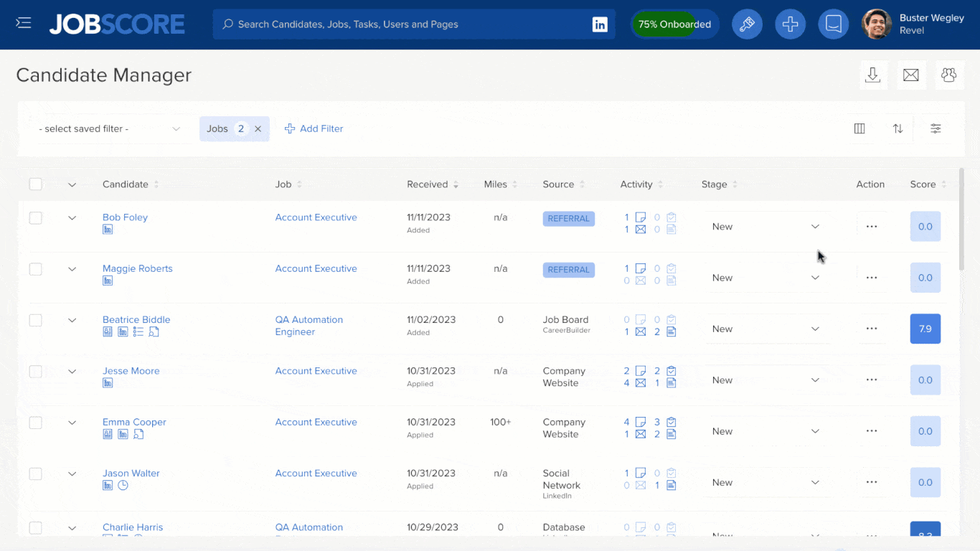This screenshot has width=980, height=551.
Task: Click the notes icon in Jason Walter activity
Action: (x=641, y=474)
